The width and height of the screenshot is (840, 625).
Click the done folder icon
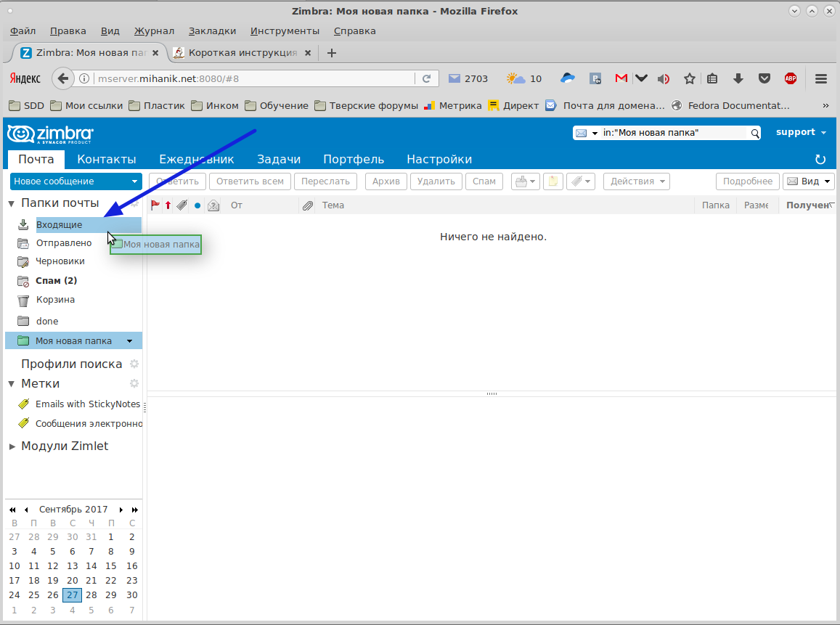[23, 322]
